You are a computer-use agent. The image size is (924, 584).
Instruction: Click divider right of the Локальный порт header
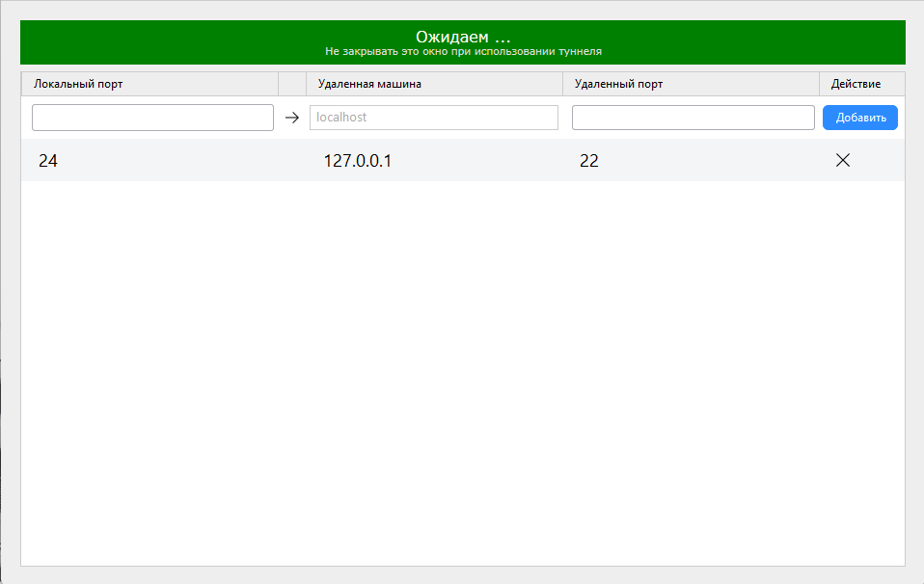[x=279, y=84]
